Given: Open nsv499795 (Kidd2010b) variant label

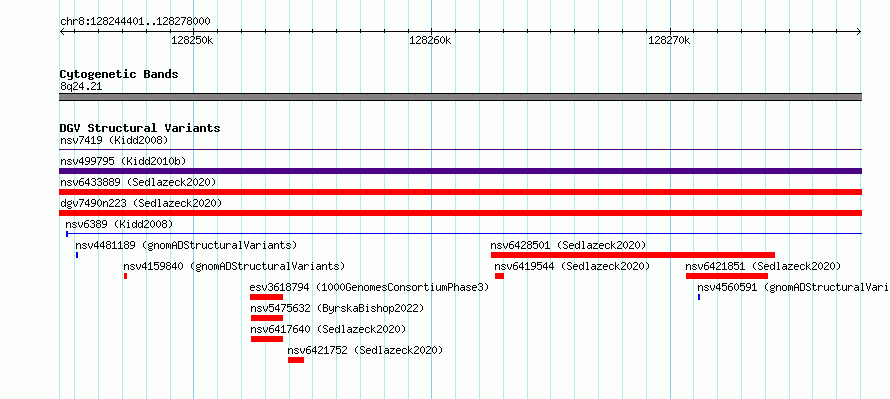Looking at the screenshot, I should point(123,161).
